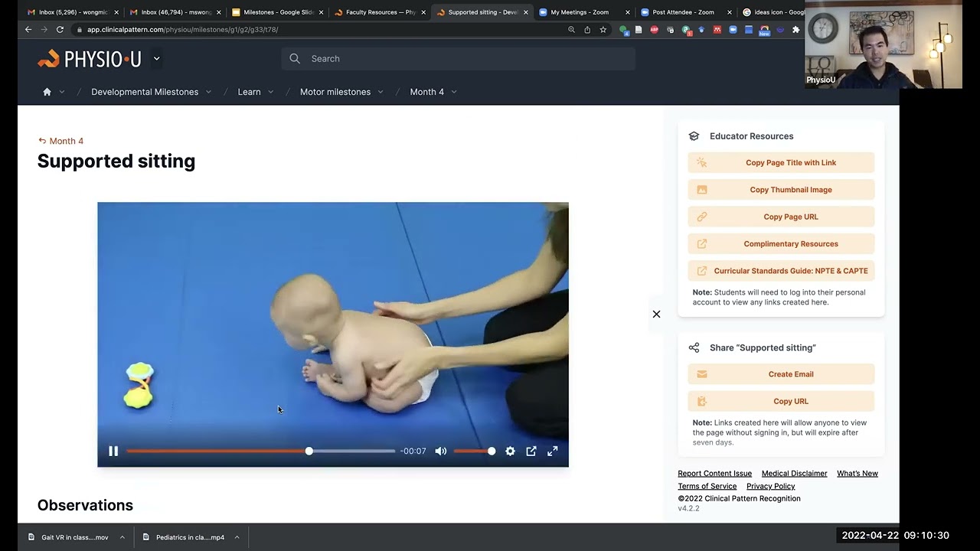Open the Terms of Service link
Viewport: 980px width, 551px height.
point(707,487)
